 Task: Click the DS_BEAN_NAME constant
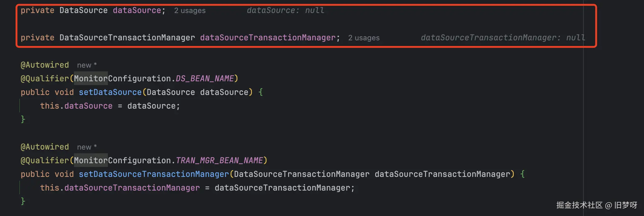pyautogui.click(x=205, y=79)
